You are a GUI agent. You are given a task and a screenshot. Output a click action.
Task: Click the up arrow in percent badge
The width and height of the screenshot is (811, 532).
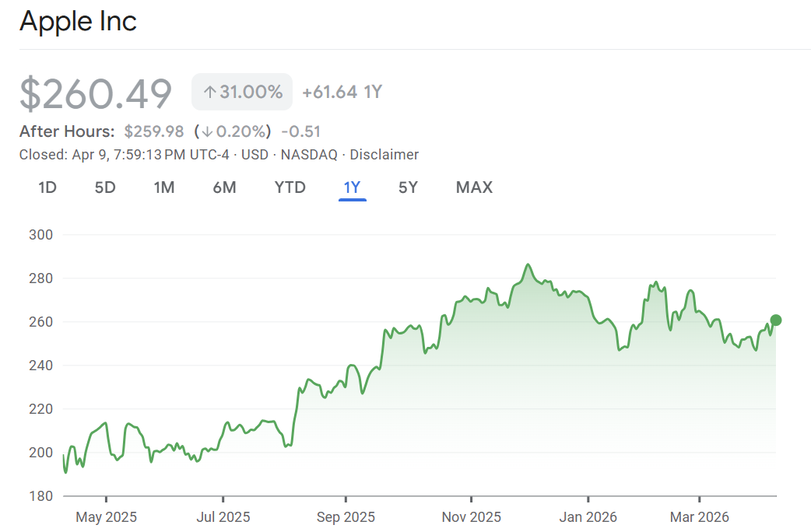point(209,93)
